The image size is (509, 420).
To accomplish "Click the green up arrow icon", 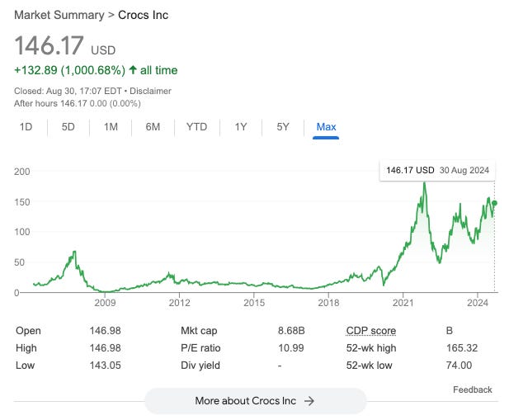I will pyautogui.click(x=133, y=69).
